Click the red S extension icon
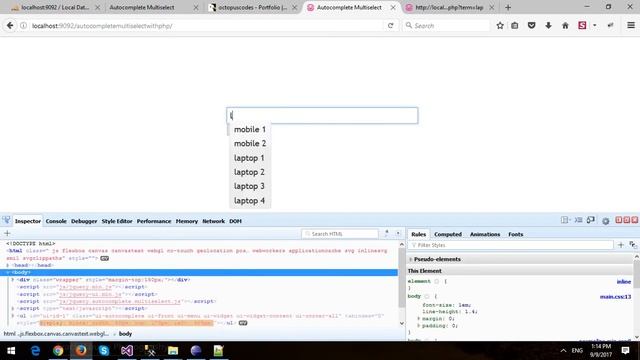640x360 pixels. 582,25
